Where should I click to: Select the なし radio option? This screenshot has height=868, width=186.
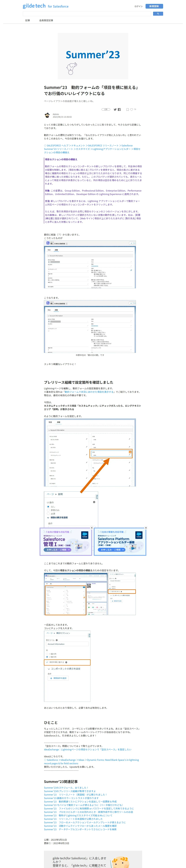click(x=48, y=506)
